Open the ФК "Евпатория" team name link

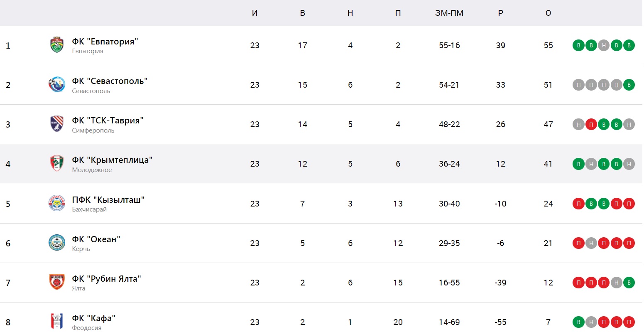pos(105,42)
